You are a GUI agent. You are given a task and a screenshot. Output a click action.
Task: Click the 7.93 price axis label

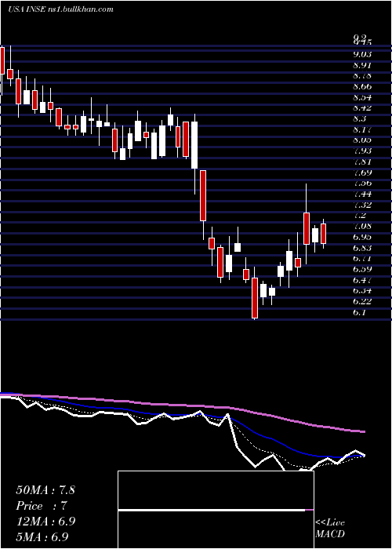pos(362,151)
